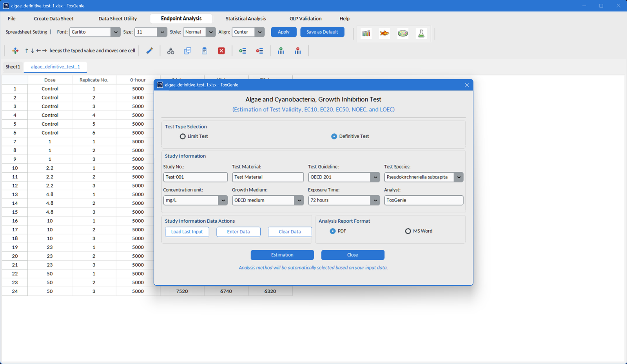Expand the Style dropdown showing Normal
The image size is (627, 364).
click(199, 32)
